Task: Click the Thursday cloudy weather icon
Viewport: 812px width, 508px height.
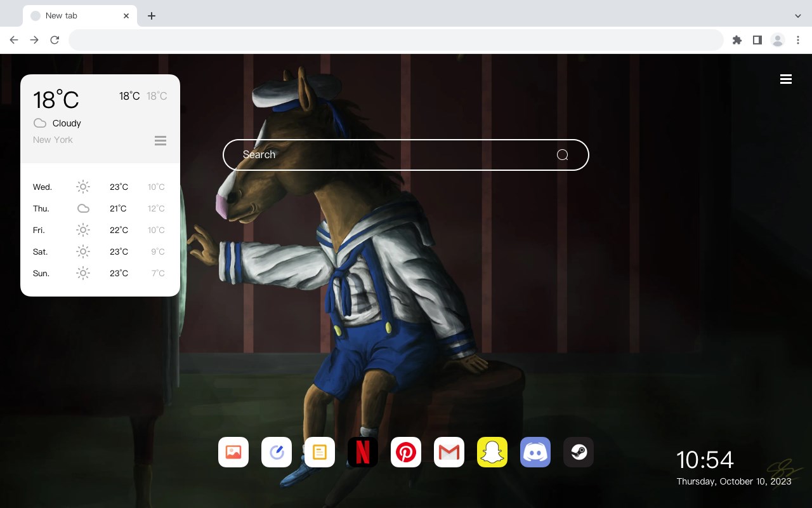Action: 83,208
